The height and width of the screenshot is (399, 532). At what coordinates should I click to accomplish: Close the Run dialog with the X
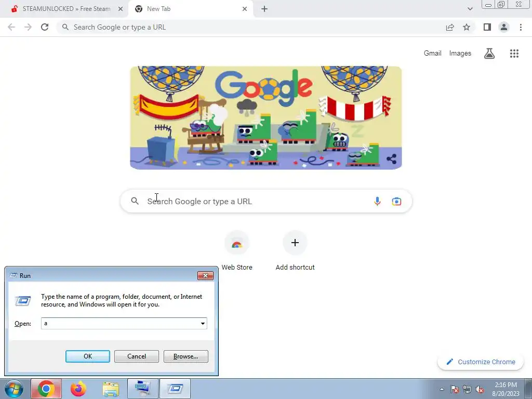(205, 275)
